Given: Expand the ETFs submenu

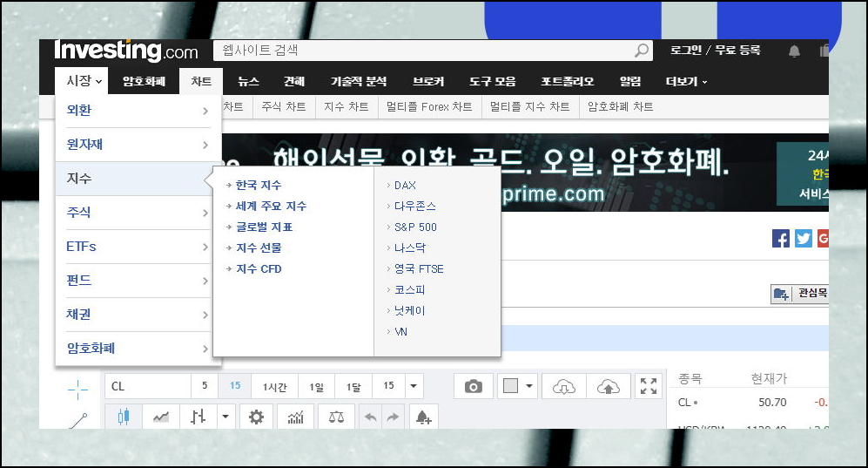Looking at the screenshot, I should 138,247.
